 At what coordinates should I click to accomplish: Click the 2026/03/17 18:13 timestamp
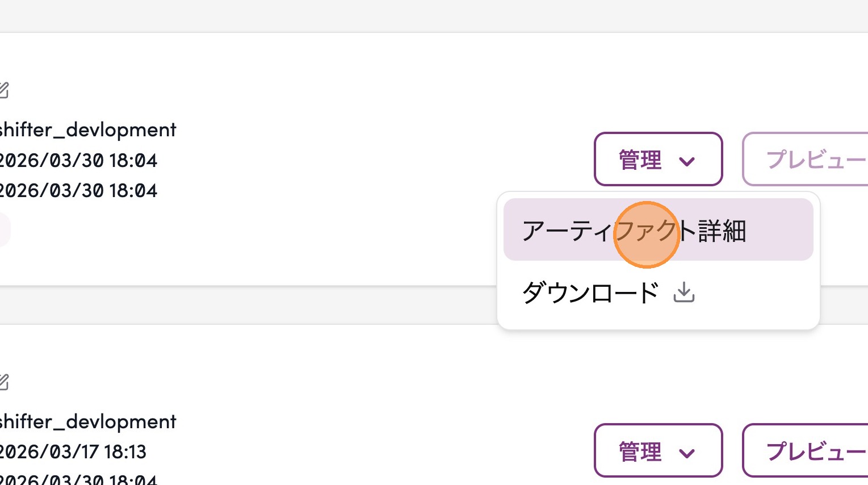pos(73,452)
